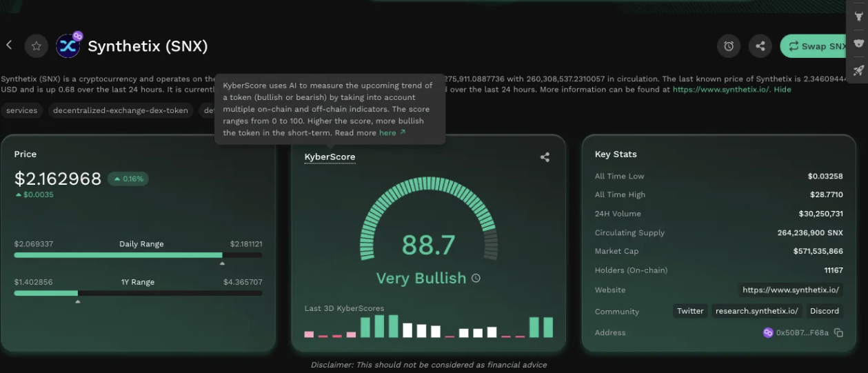The height and width of the screenshot is (373, 868).
Task: Open the bull icon in the side panel
Action: click(x=859, y=17)
